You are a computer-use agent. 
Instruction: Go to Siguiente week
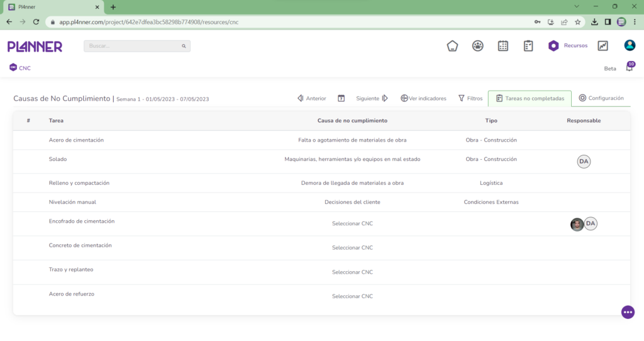372,99
